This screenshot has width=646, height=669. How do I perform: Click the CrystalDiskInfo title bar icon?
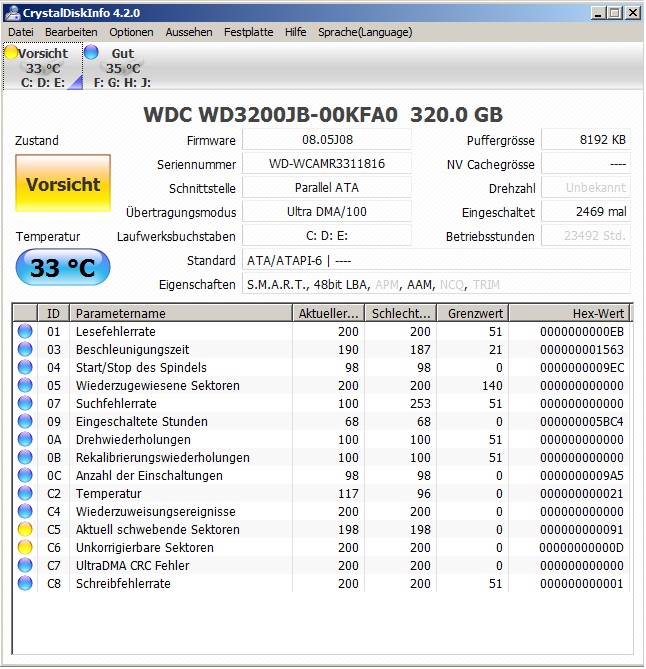pos(12,12)
